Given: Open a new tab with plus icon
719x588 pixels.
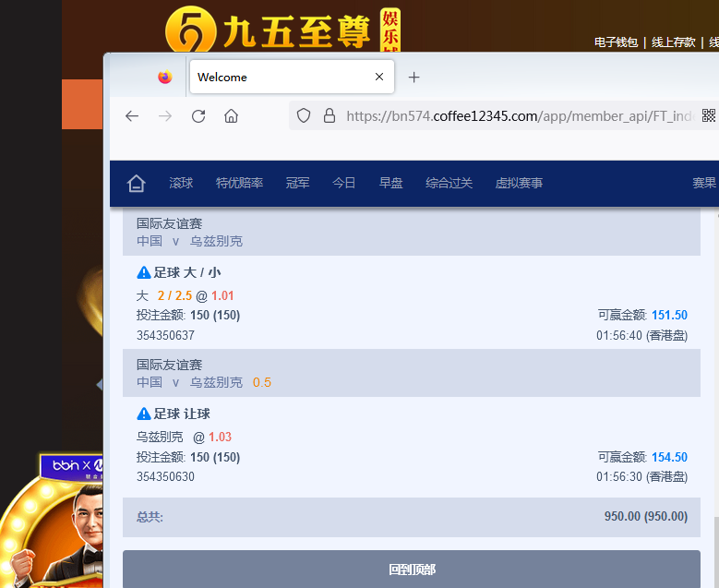Looking at the screenshot, I should pyautogui.click(x=413, y=78).
